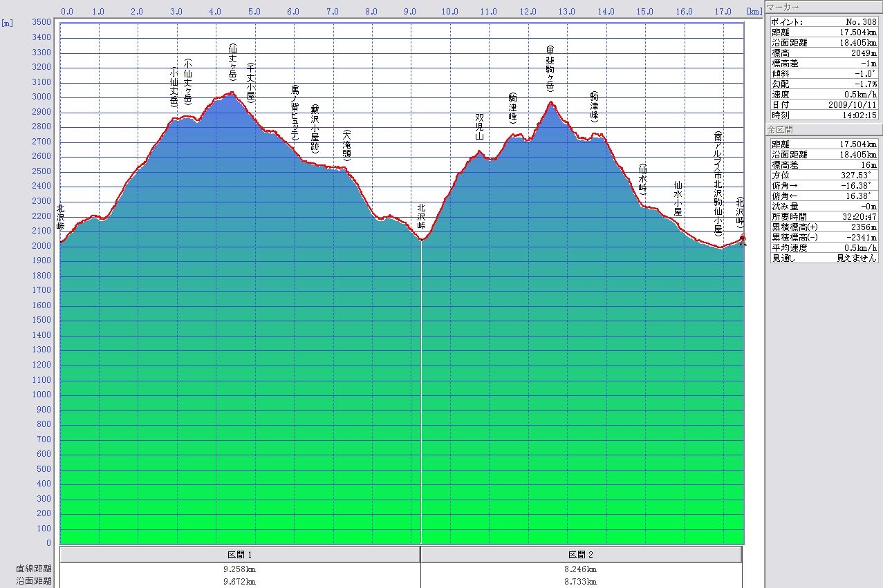Screen dimensions: 883x588
Task: Click the 累積標高(+) 2356m row
Action: point(824,227)
